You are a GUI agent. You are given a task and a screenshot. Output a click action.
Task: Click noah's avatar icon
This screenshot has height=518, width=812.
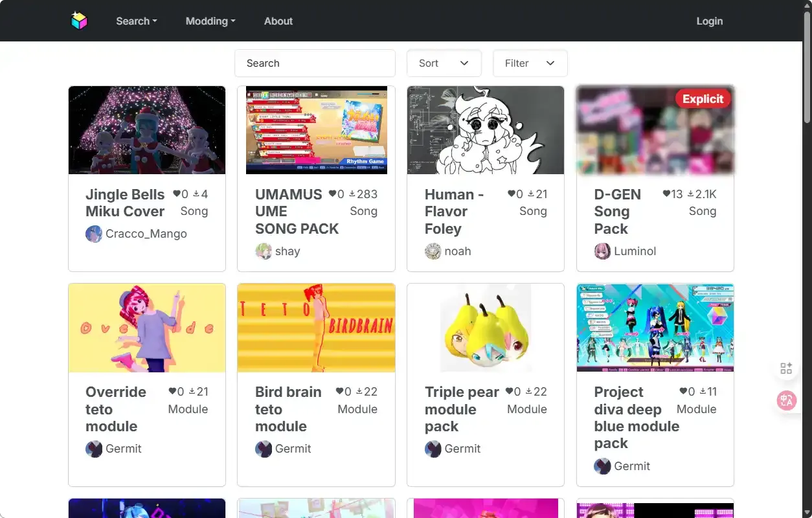tap(433, 251)
